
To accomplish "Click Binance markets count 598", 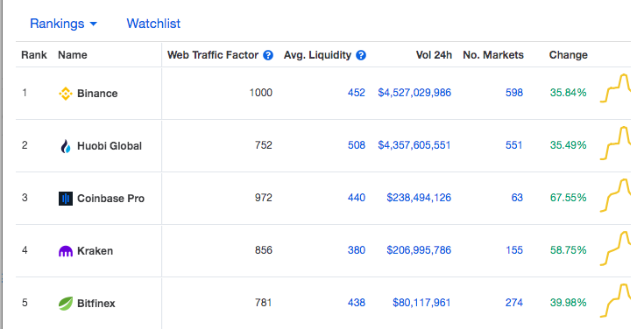I will point(514,93).
